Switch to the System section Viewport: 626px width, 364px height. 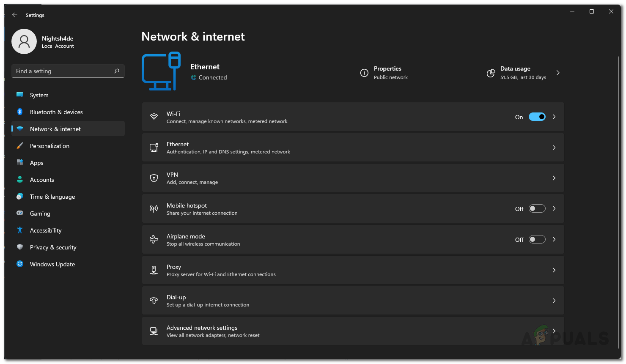[x=39, y=95]
